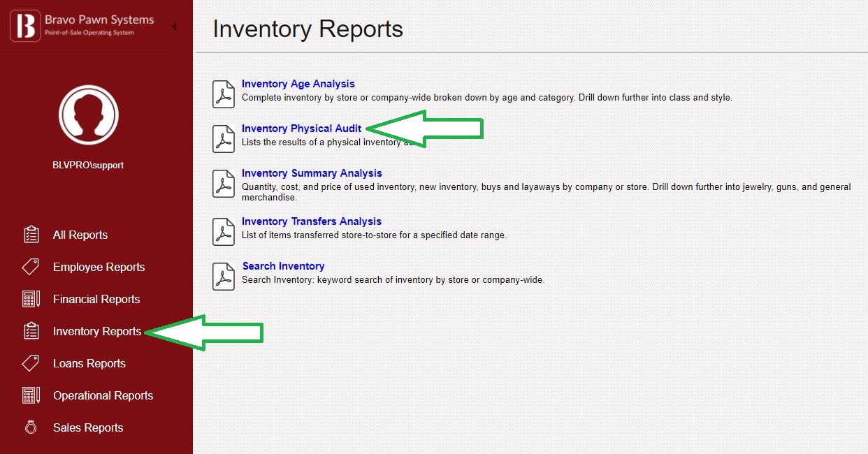Click PDF icon beside Inventory Age Analysis

(x=224, y=94)
